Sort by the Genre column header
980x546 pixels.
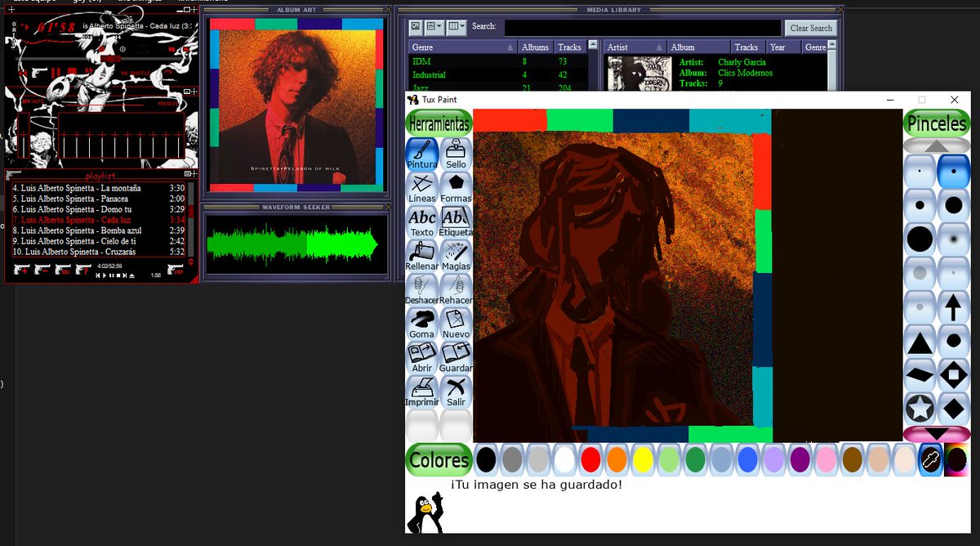coord(463,47)
